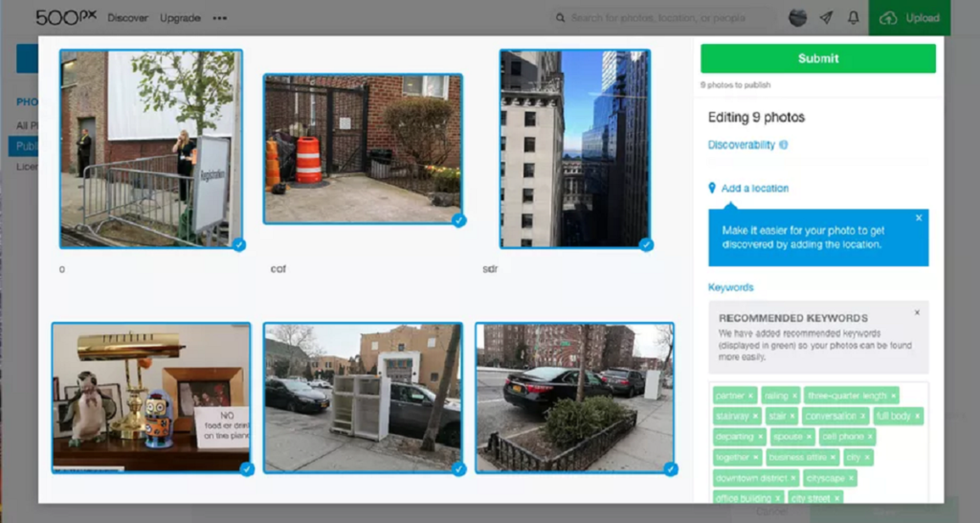Remove the 'cell phone' keyword tag

click(x=870, y=437)
